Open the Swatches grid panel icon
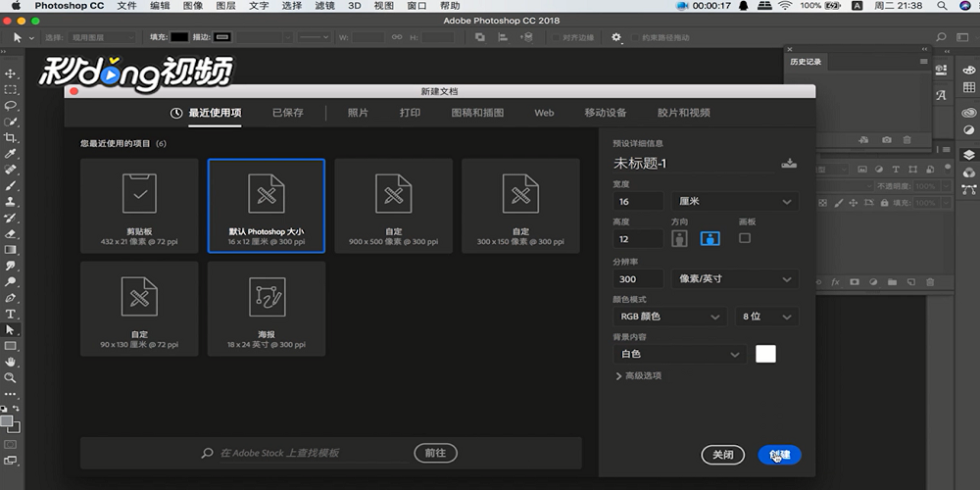 (x=969, y=87)
